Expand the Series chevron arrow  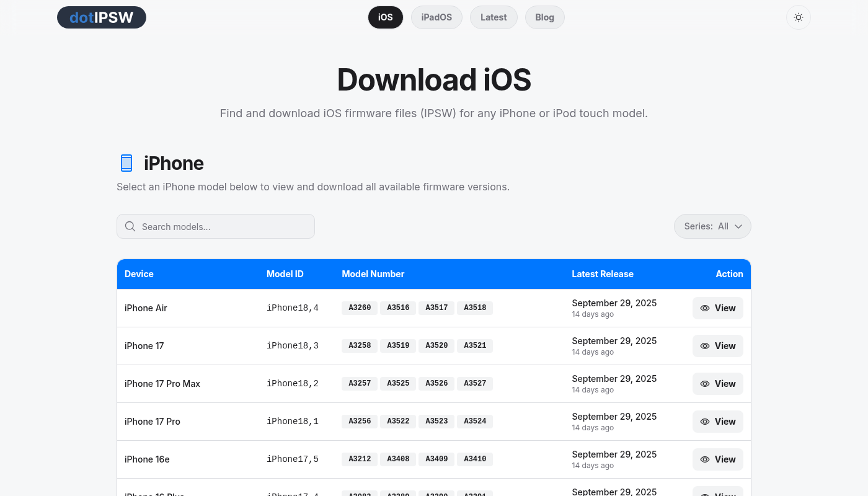(738, 226)
